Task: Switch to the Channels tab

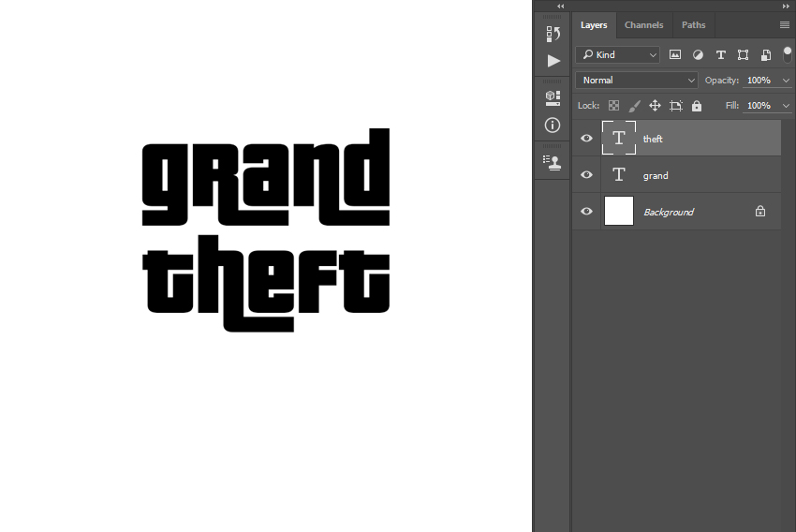Action: tap(643, 25)
